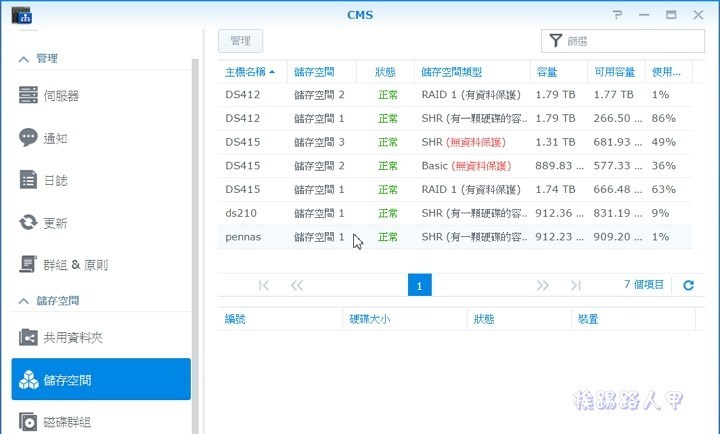
Task: Click the 通知 notification bubble icon
Action: coord(28,138)
